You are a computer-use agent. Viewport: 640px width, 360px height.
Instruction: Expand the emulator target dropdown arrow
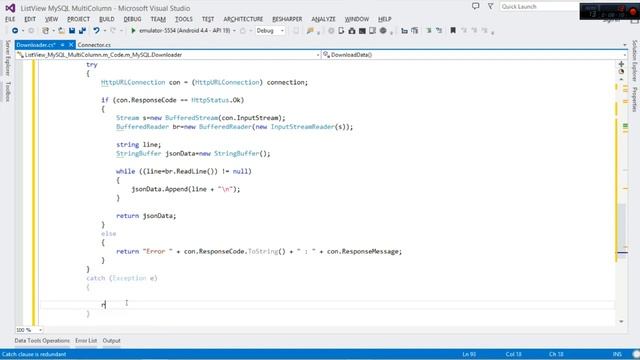(234, 31)
